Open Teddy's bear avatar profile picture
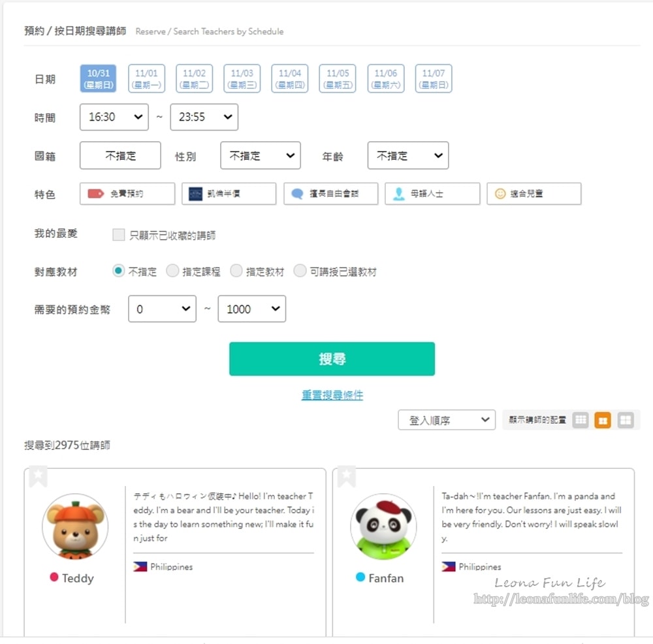 click(75, 526)
